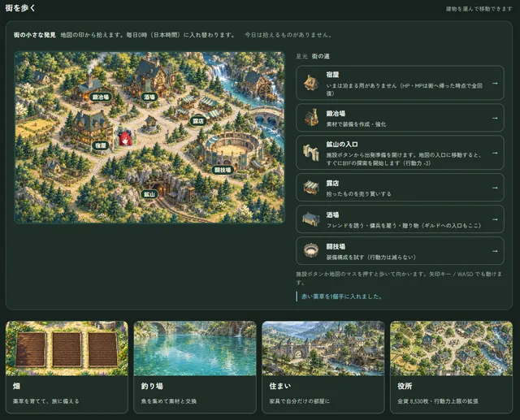Click the blacksmith (鍛冶場) building icon

311,118
